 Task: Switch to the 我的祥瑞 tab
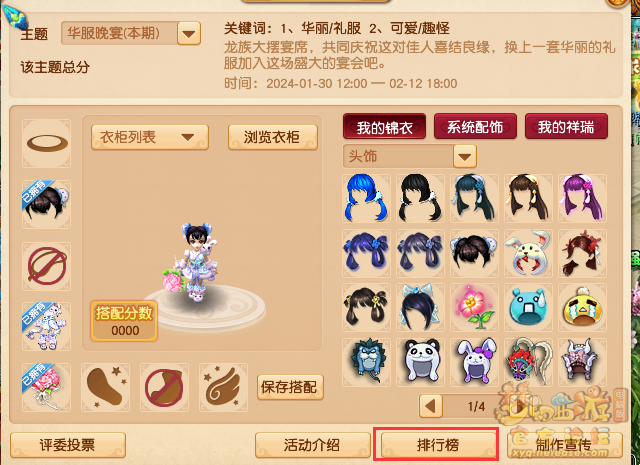point(566,127)
